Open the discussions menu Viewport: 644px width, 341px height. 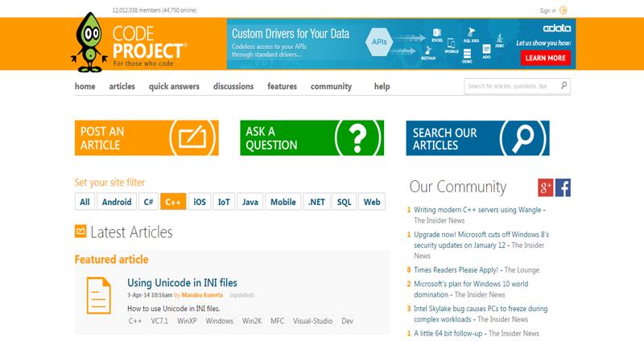click(233, 86)
